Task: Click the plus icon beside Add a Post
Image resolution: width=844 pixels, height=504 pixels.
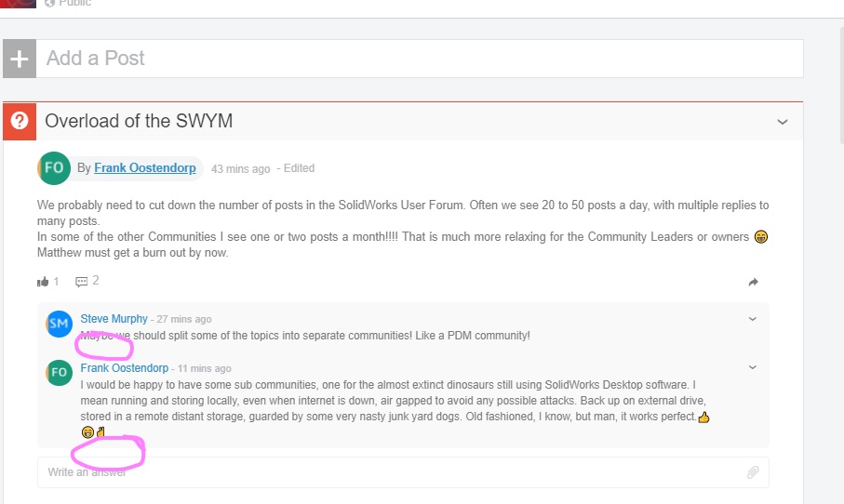Action: click(x=20, y=58)
